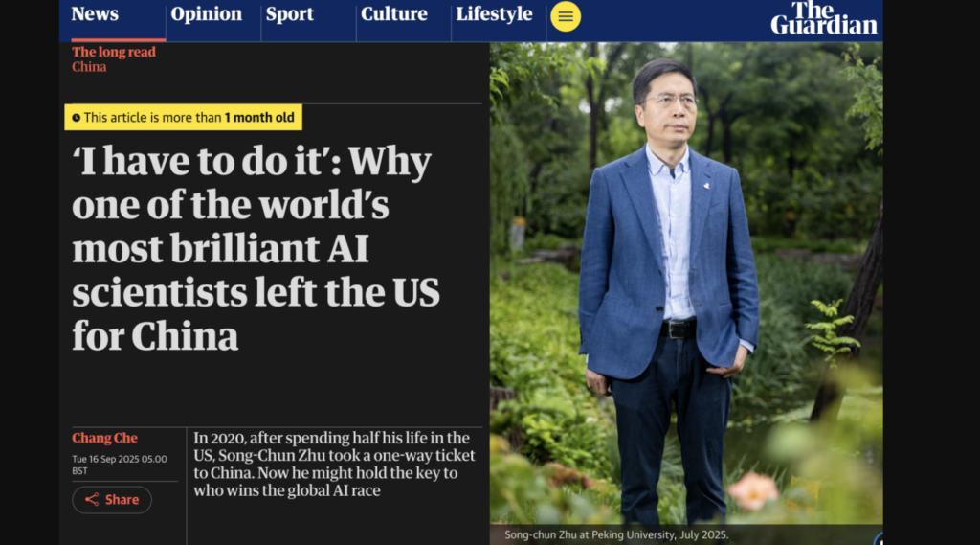This screenshot has width=980, height=545.
Task: Click the Share button
Action: click(112, 500)
